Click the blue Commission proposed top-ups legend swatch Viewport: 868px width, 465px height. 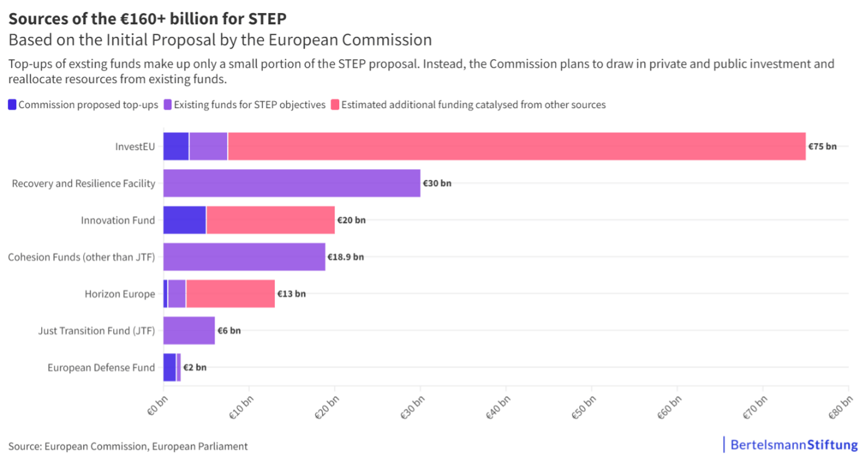pyautogui.click(x=12, y=105)
